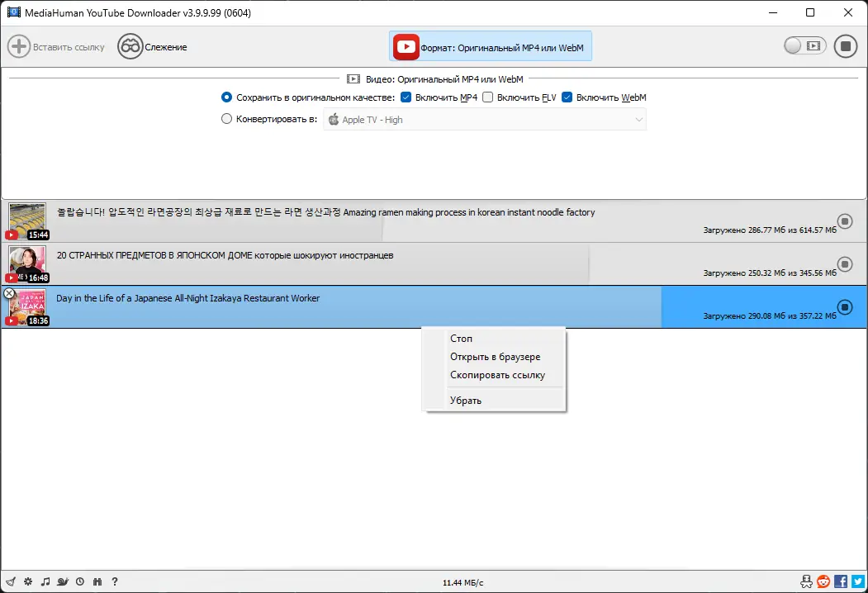Stop the Izakaya Restaurant Worker download

coord(845,306)
